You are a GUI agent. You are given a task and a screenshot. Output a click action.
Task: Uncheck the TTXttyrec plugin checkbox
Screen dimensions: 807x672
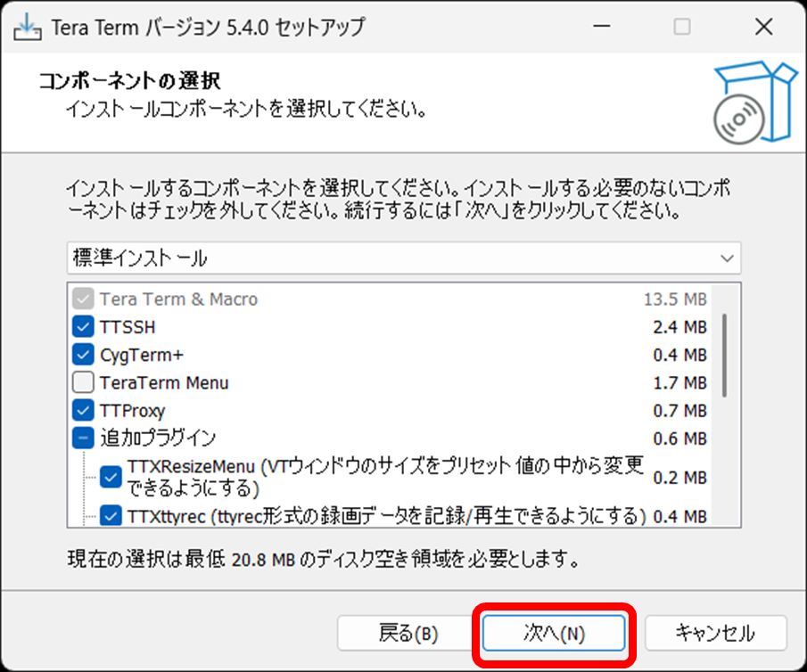(111, 515)
